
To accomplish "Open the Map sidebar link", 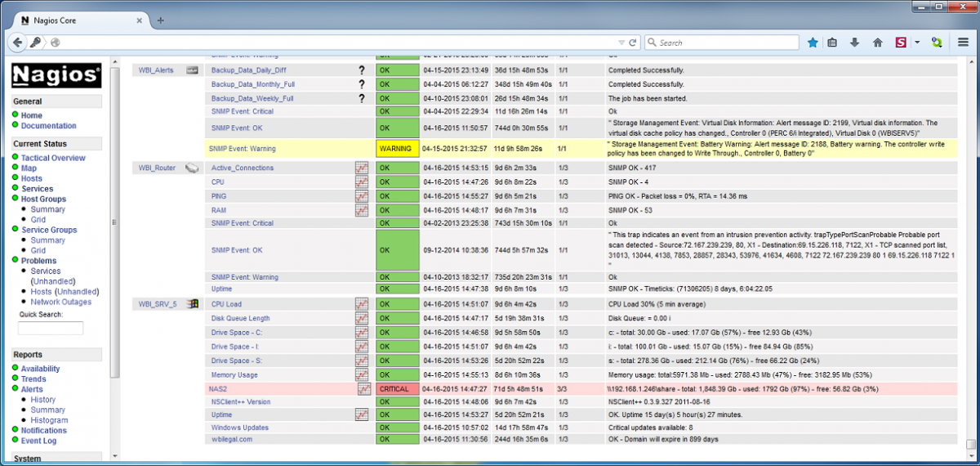I will pos(29,168).
